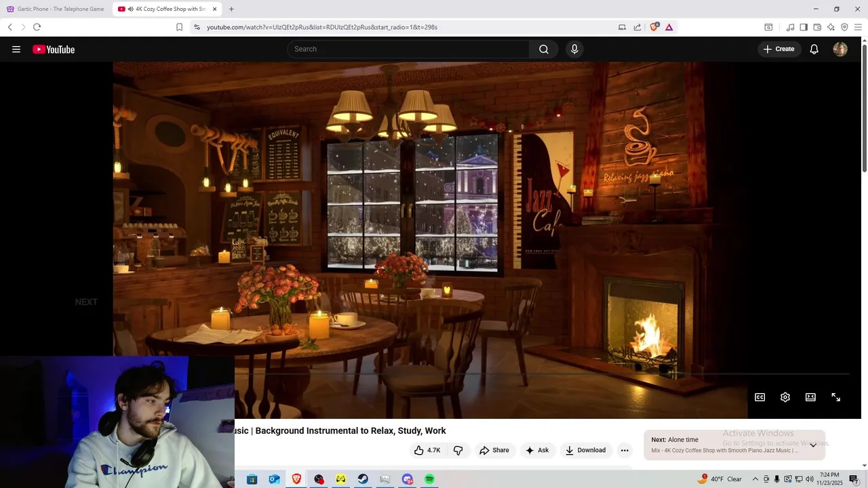Mute the tab using its audio icon

(130, 9)
